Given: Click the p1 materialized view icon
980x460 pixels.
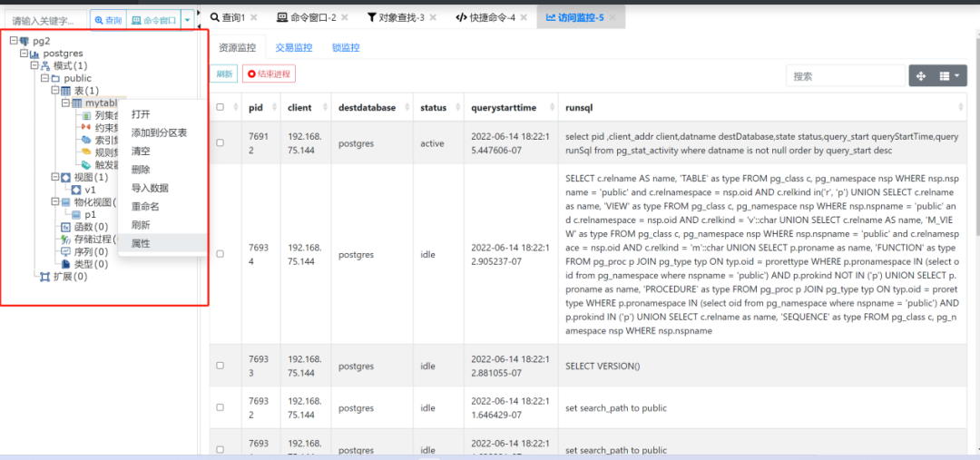Looking at the screenshot, I should tap(76, 214).
